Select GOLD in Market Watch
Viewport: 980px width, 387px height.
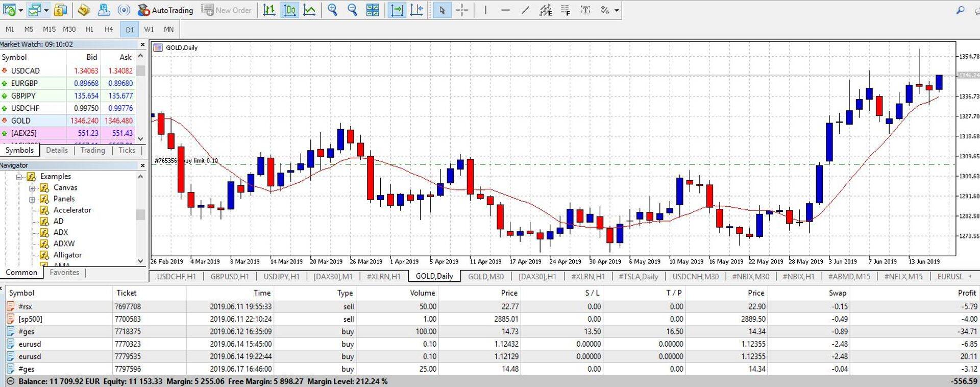67,120
